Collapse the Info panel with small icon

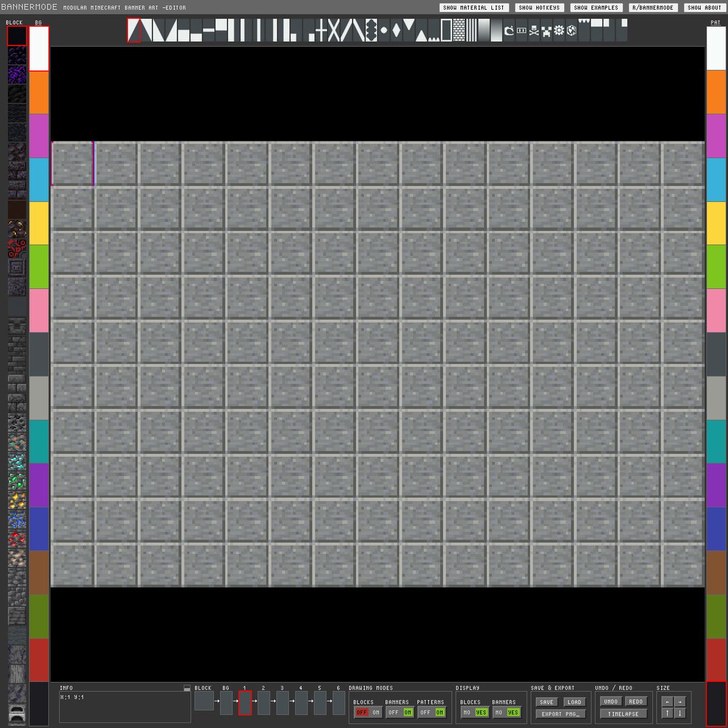[187, 688]
